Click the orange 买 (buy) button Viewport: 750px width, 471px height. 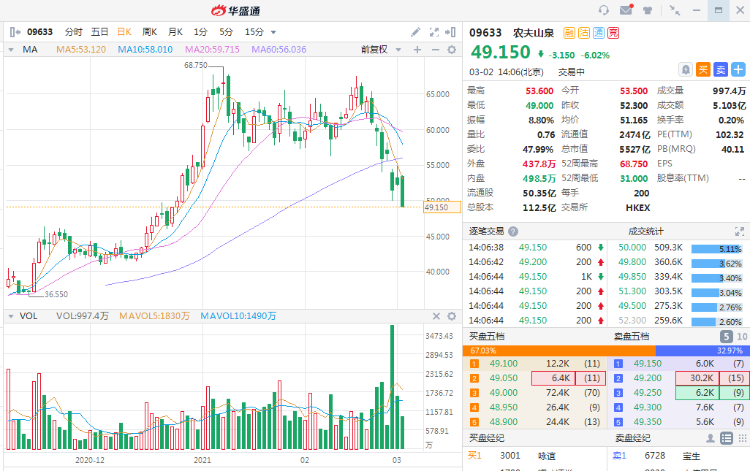[702, 69]
